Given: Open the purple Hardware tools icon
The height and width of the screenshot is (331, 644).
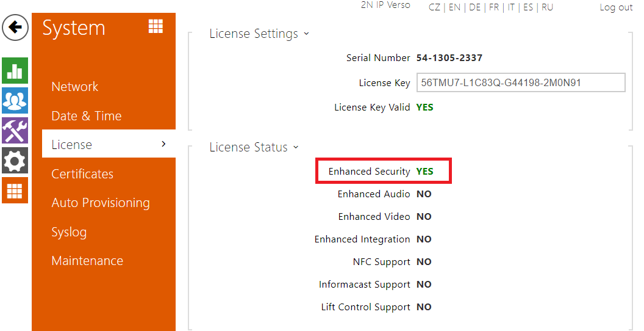Looking at the screenshot, I should [x=15, y=131].
